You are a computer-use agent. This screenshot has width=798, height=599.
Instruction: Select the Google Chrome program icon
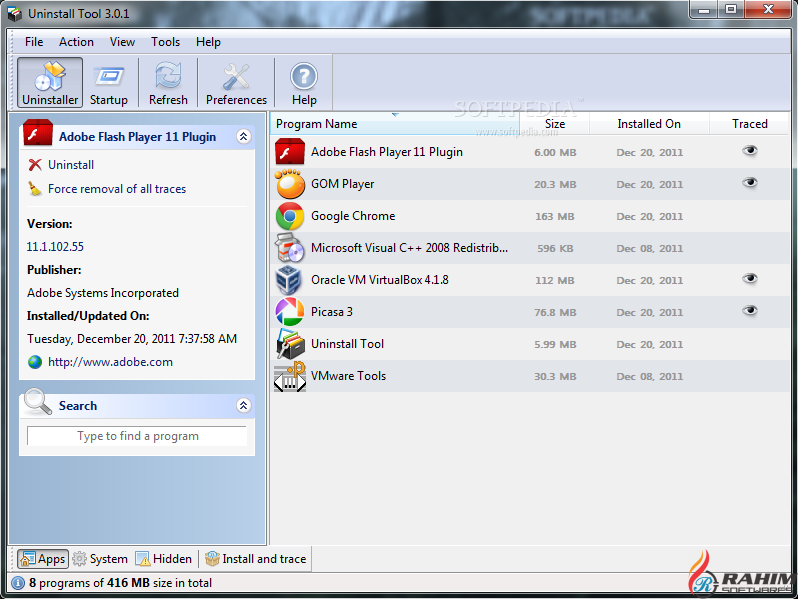(x=290, y=216)
